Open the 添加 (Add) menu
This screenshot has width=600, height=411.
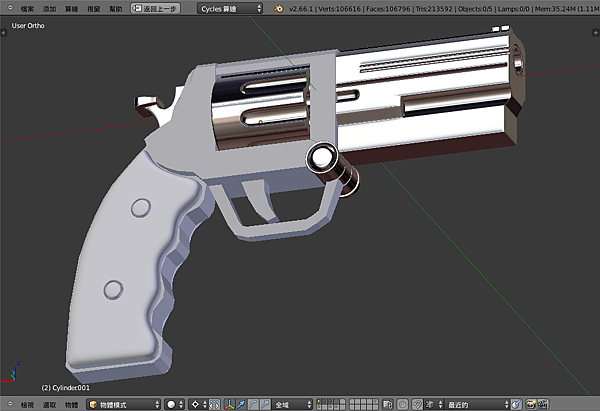tap(49, 8)
